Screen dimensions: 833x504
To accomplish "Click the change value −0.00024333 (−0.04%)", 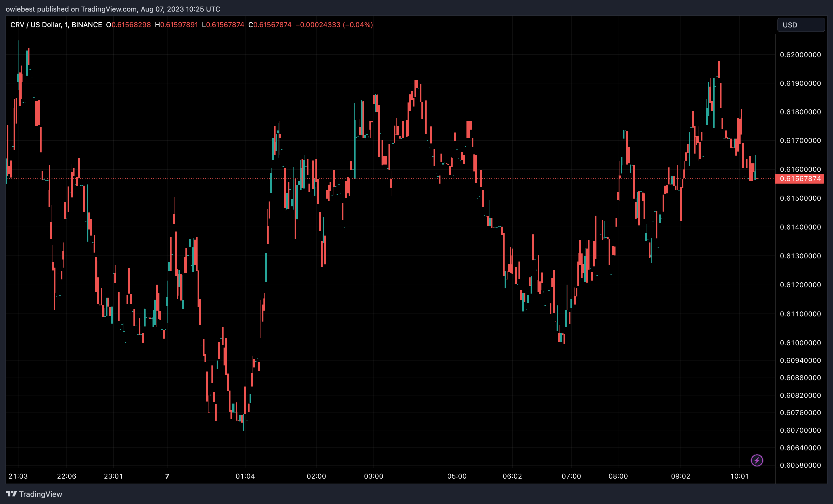I will [x=334, y=25].
